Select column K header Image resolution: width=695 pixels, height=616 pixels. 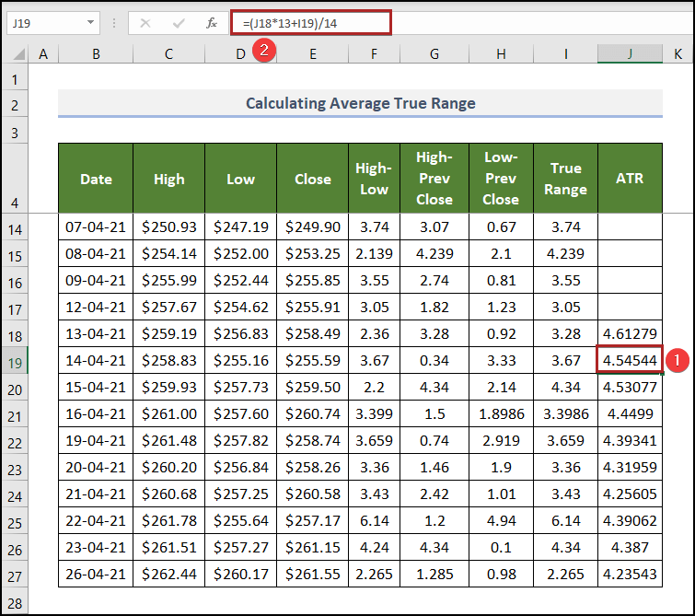[678, 54]
